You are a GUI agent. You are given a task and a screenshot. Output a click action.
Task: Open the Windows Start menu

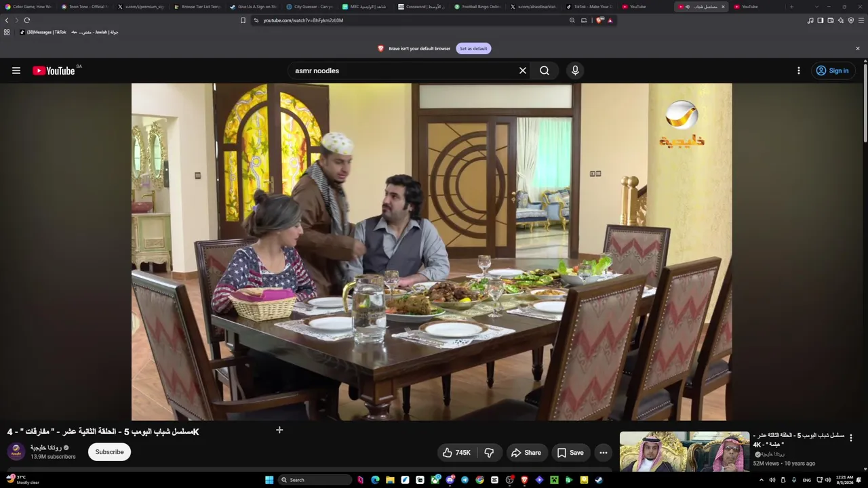click(269, 480)
